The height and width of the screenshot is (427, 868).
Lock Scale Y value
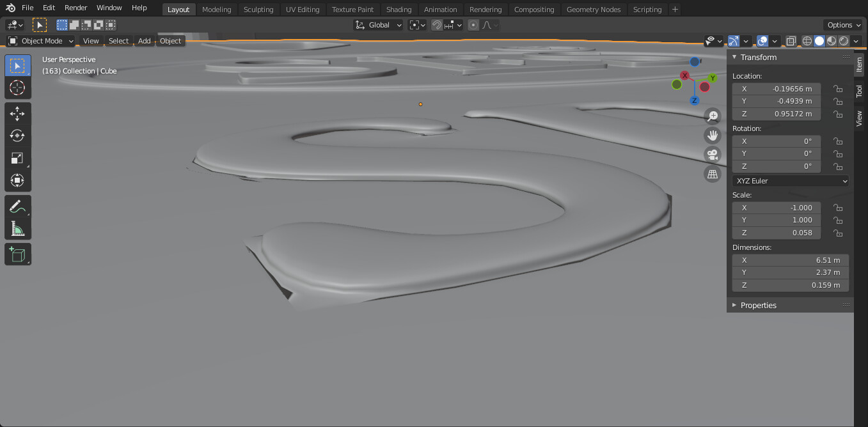coord(837,220)
